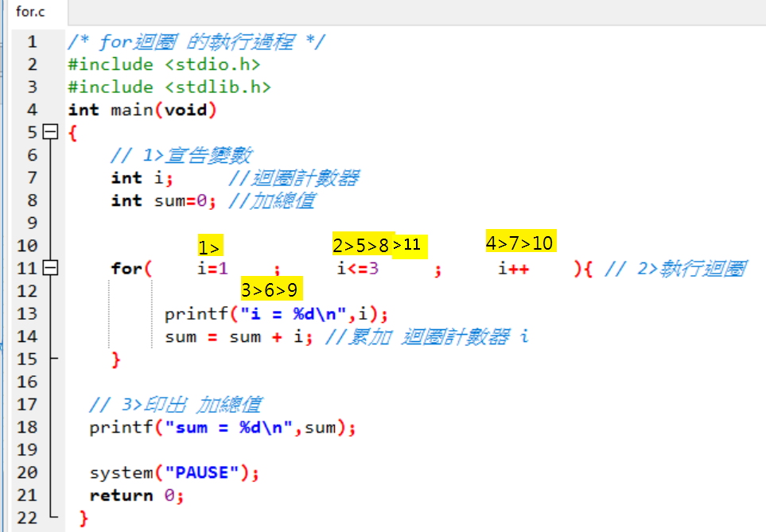Click the closing brace on line 15
The image size is (766, 532).
[116, 360]
